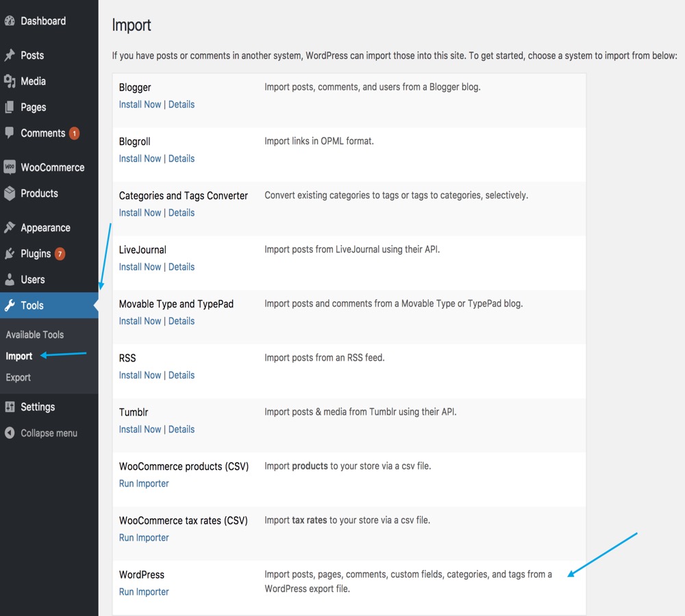Image resolution: width=685 pixels, height=616 pixels.
Task: Install the Tumblr importer
Action: tap(140, 429)
